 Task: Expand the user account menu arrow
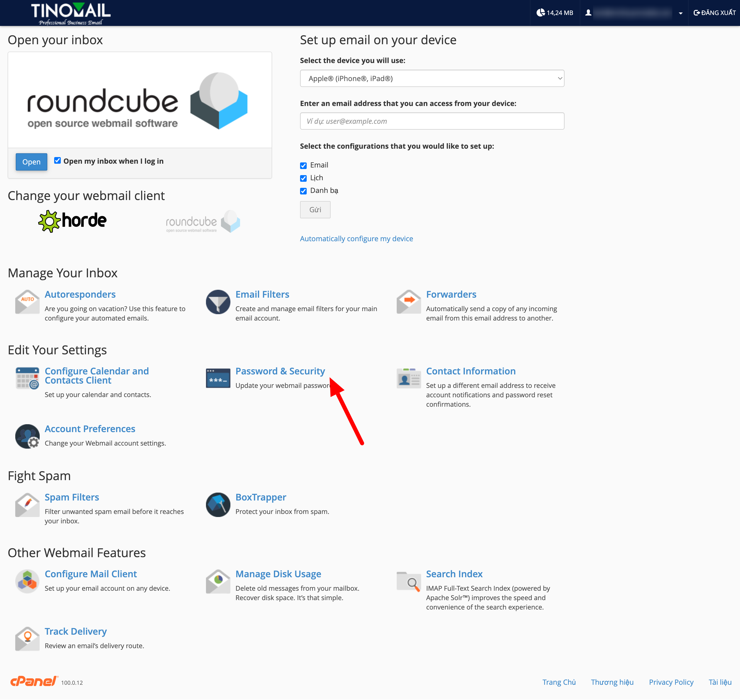pos(680,13)
